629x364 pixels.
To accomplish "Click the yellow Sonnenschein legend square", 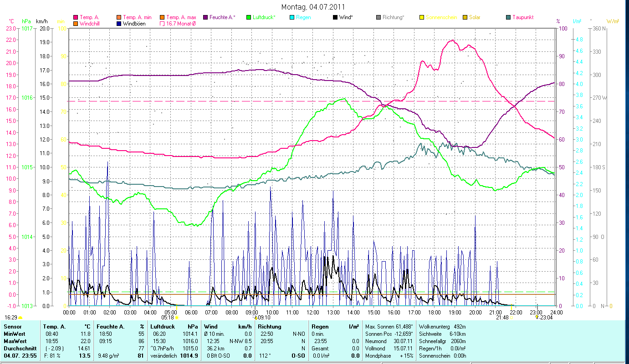I will coord(422,17).
